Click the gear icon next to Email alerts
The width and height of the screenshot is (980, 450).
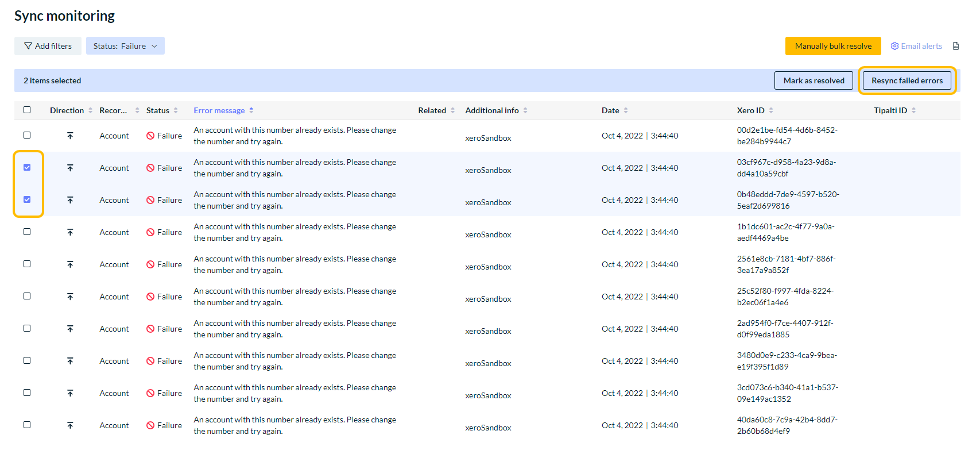point(894,46)
